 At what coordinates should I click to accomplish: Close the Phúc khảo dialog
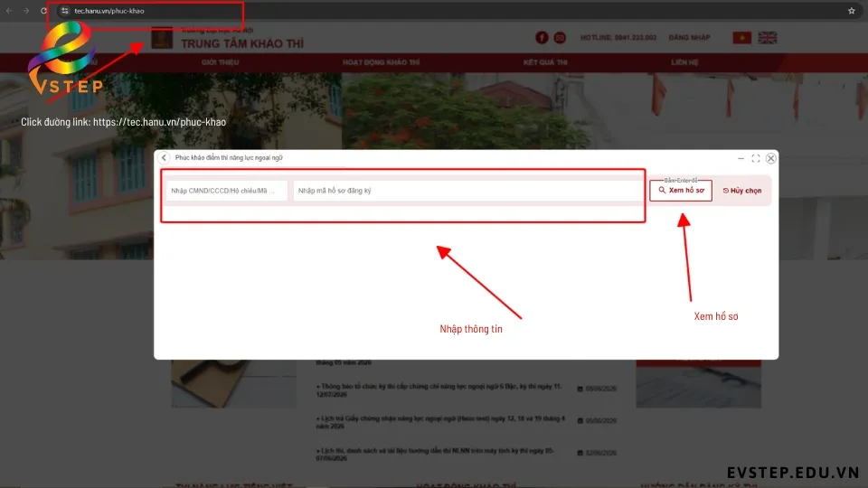[770, 158]
